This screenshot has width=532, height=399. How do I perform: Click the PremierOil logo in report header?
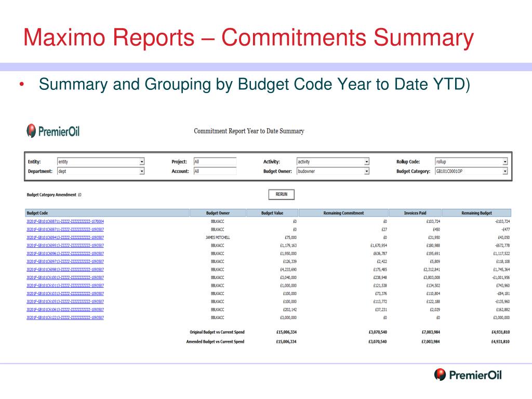53,131
